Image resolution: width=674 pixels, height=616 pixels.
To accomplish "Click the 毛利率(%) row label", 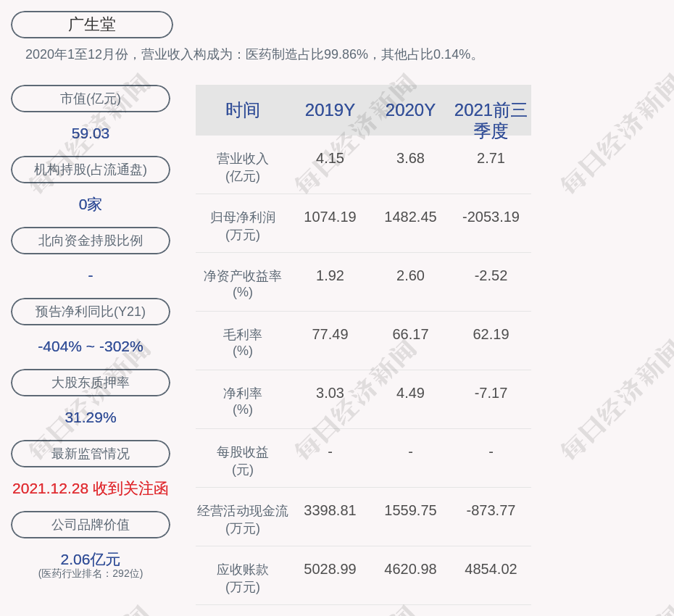I will (x=243, y=343).
